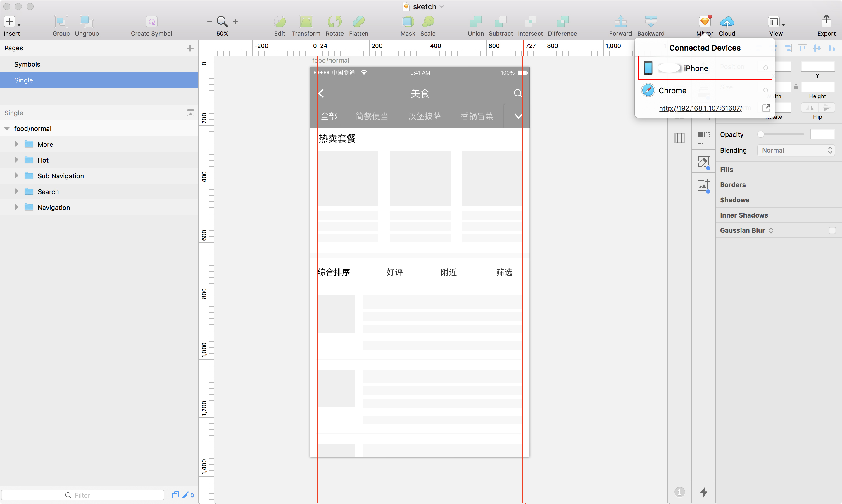The height and width of the screenshot is (504, 842).
Task: Click the Subtract boolean icon
Action: click(500, 22)
